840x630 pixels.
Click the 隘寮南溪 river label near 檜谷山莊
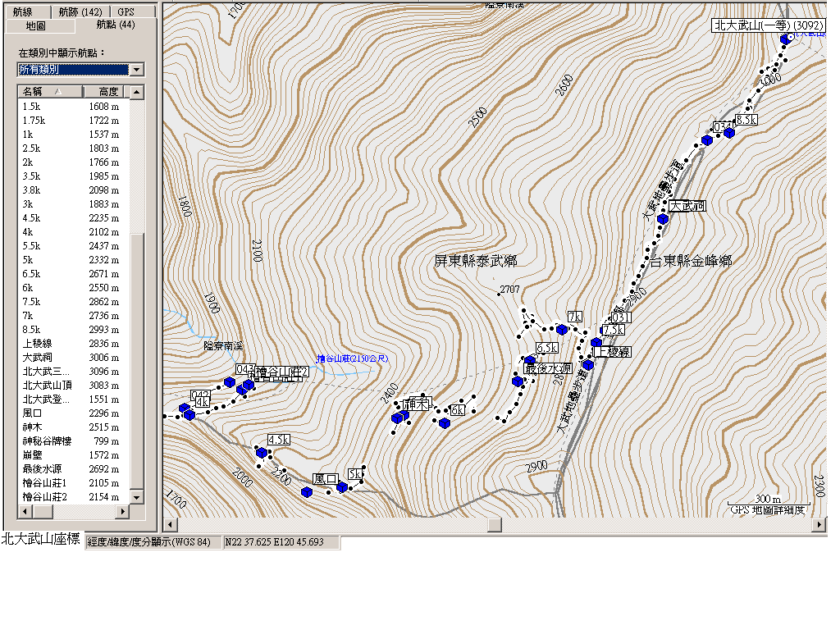(x=223, y=346)
